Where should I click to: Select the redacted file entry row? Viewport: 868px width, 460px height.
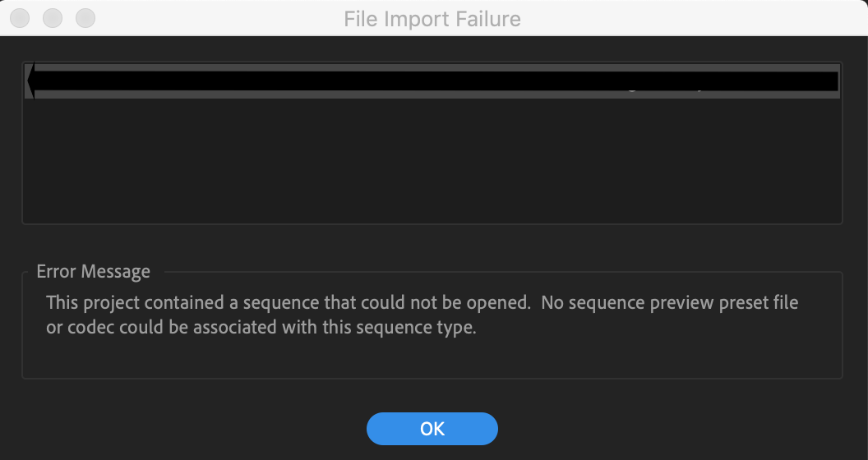[x=432, y=81]
